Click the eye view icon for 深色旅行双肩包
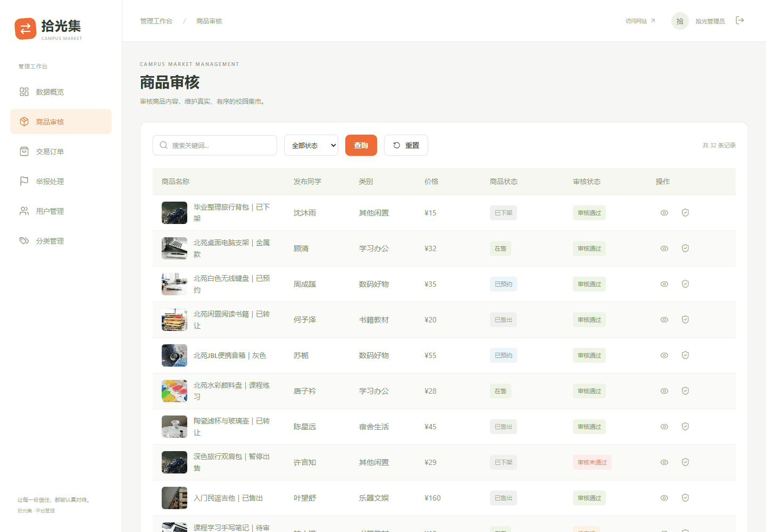 pyautogui.click(x=664, y=462)
